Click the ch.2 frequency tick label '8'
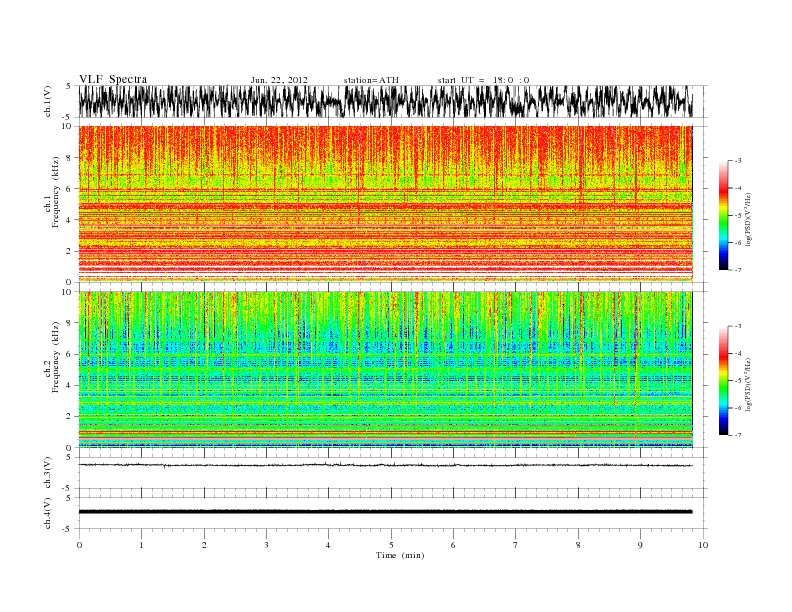 69,323
